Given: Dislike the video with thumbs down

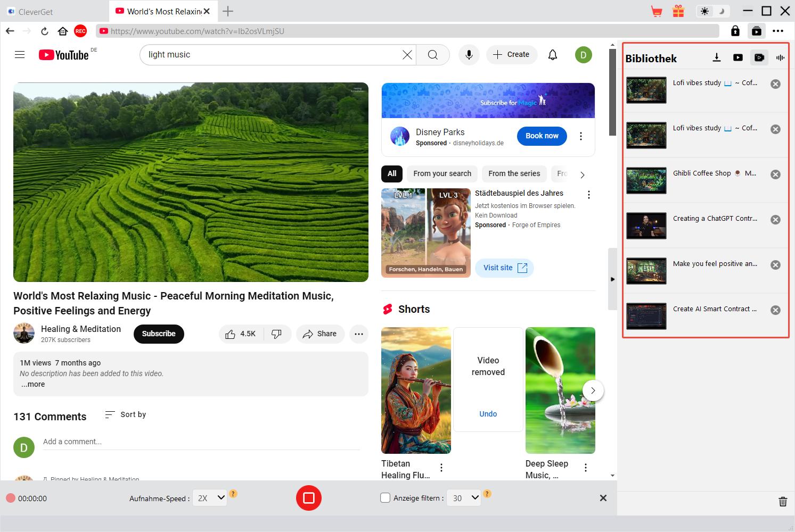Looking at the screenshot, I should click(x=276, y=334).
